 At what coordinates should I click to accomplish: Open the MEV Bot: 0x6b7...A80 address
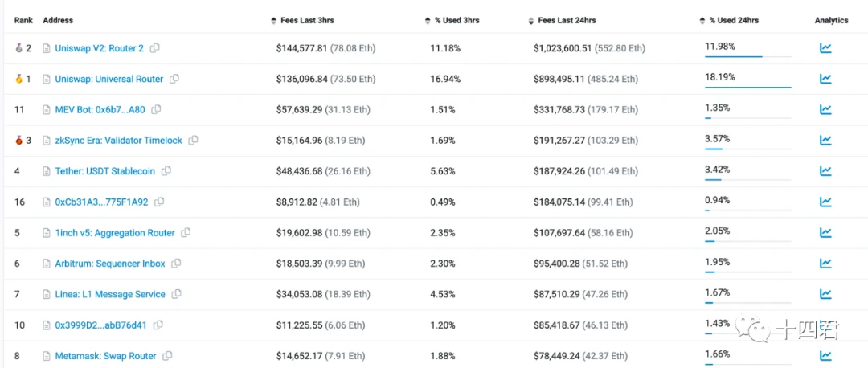100,109
